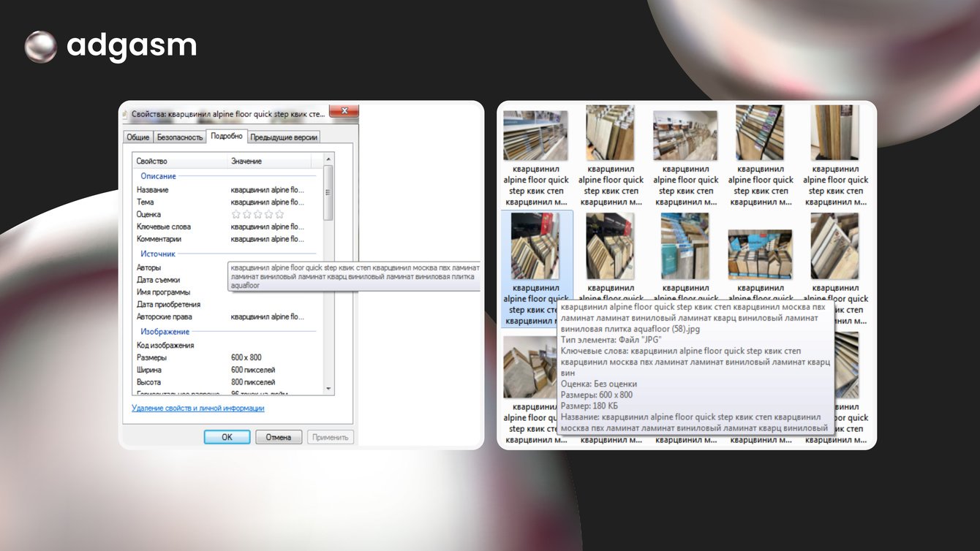Select the Авторские права property value
Viewport: 980px width, 551px height.
coord(267,317)
